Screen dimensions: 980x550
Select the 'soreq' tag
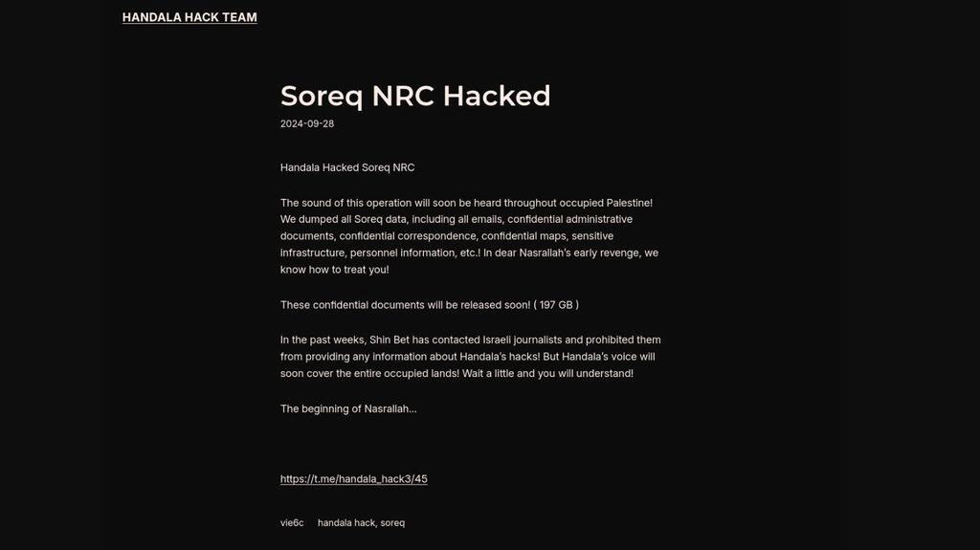click(392, 522)
